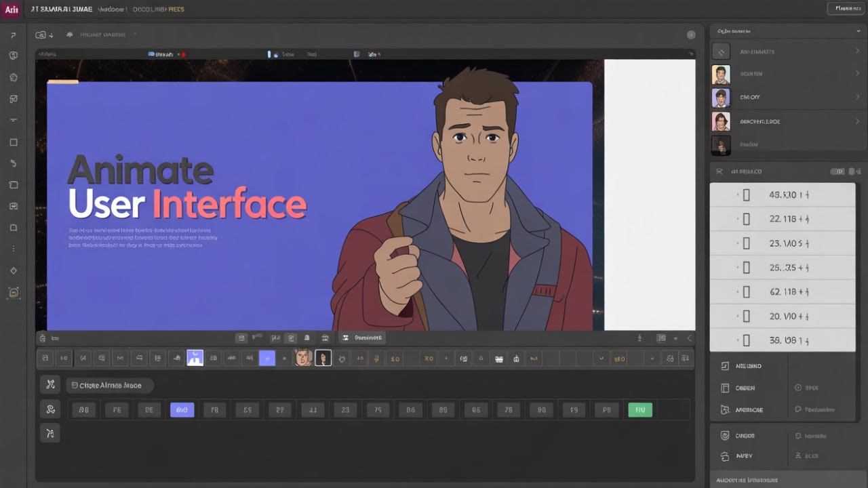Click the 'Animate User Interface' stage title
The image size is (868, 488).
[x=187, y=187]
